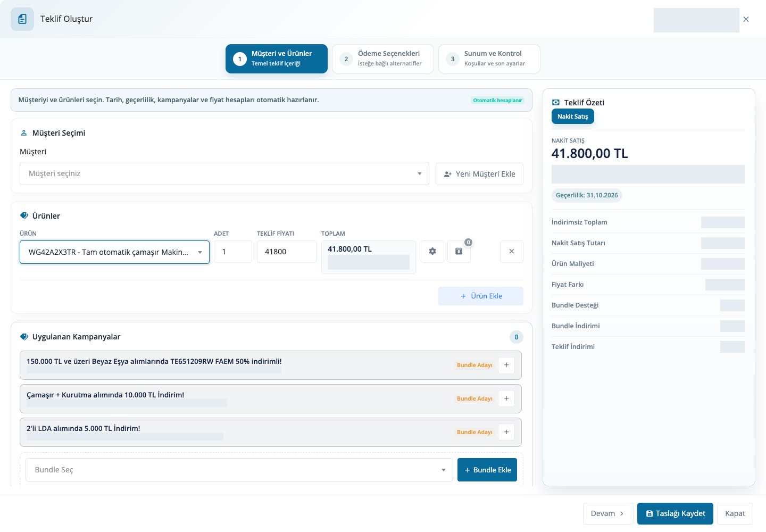Click the Kapat button

[x=735, y=513]
